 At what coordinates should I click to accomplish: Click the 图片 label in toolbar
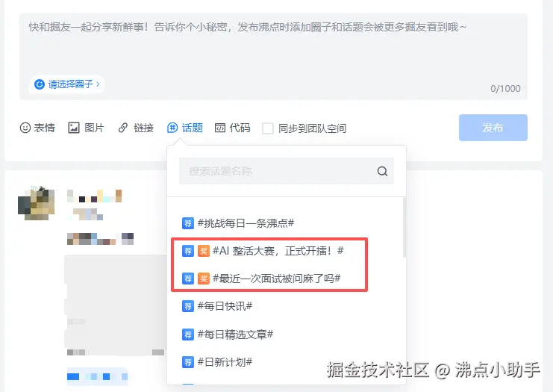[94, 128]
